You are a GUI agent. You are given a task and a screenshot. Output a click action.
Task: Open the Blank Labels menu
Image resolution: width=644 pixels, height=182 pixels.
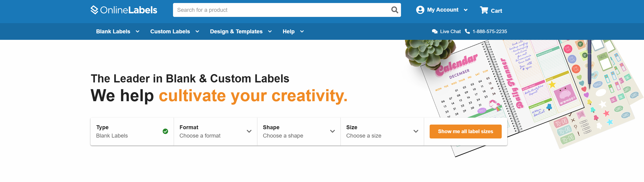[x=118, y=31]
